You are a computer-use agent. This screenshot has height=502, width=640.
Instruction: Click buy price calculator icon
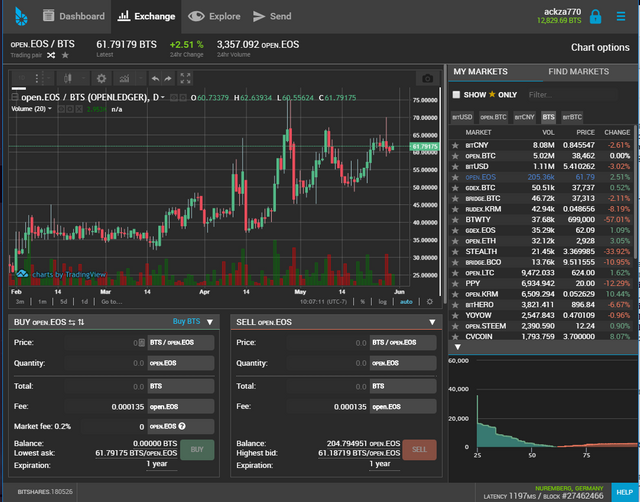pos(142,342)
